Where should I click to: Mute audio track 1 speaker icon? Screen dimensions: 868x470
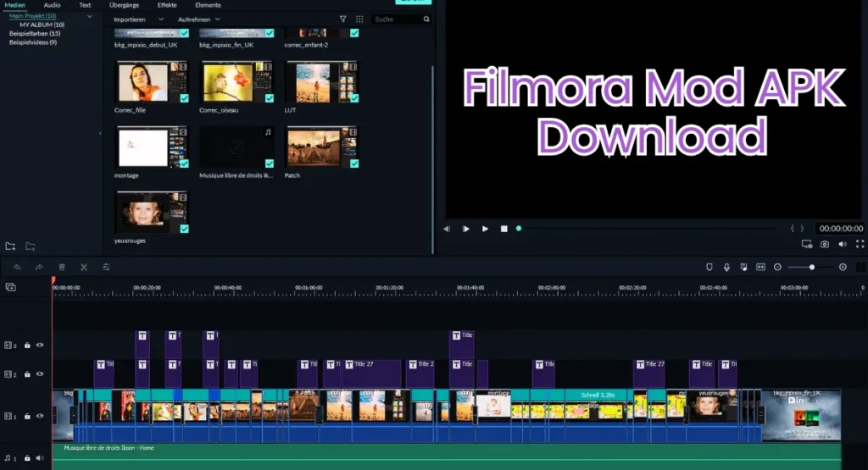[x=40, y=458]
